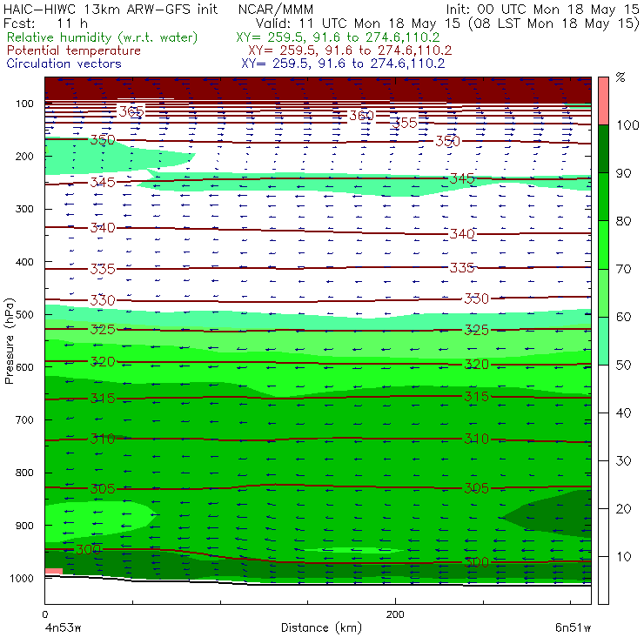Select the bright green 70–80% colorbar segment
644x644 pixels.
(603, 245)
